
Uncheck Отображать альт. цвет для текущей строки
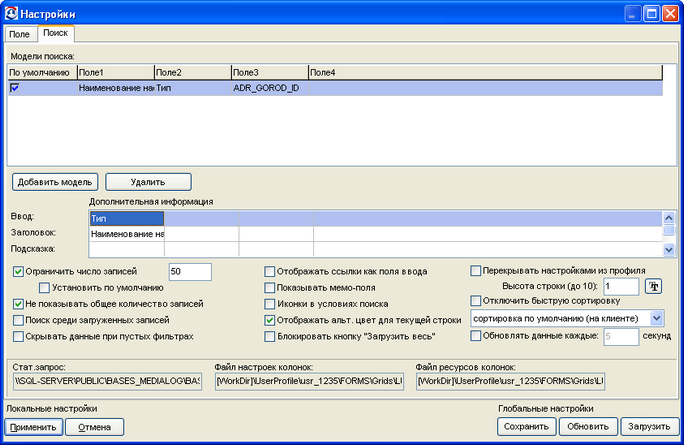coord(270,320)
